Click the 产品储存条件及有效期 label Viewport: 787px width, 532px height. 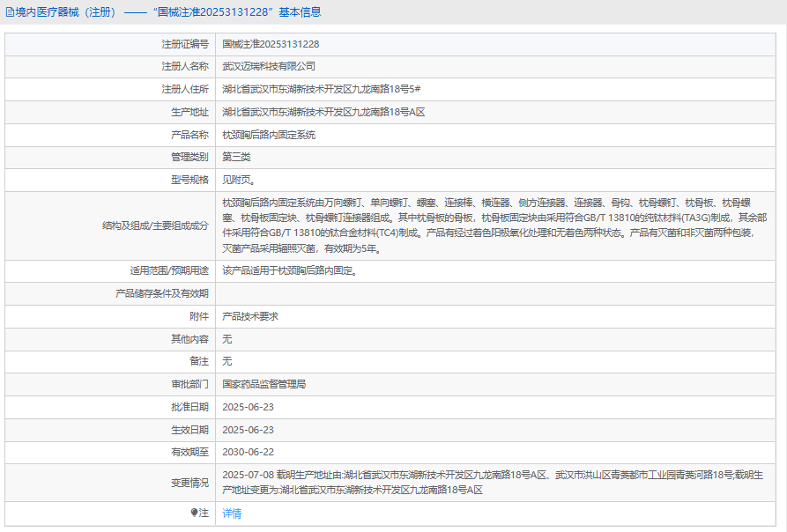[162, 293]
